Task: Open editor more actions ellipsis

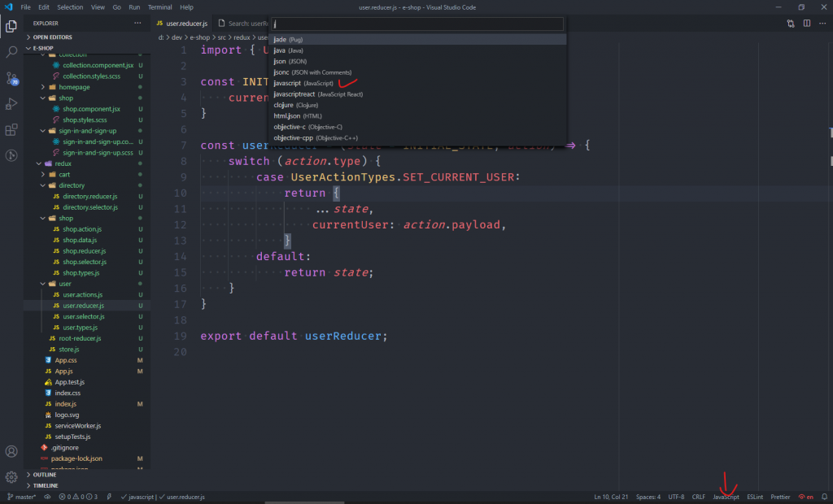Action: pyautogui.click(x=822, y=24)
